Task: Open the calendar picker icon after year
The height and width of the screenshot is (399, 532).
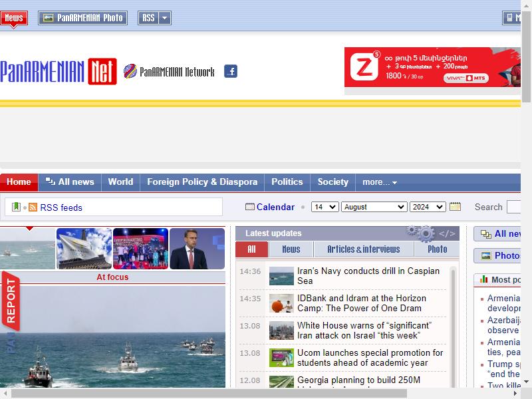Action: coord(455,206)
